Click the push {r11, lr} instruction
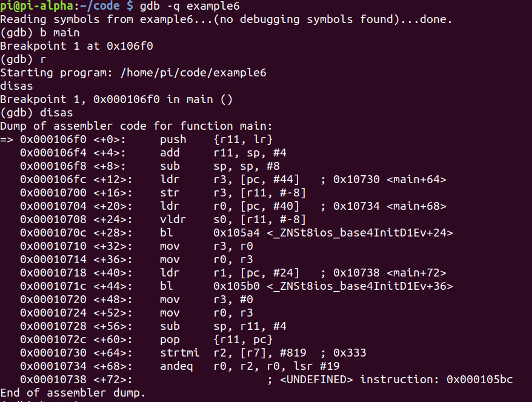Screen dimensions: 532x402 pos(216,139)
